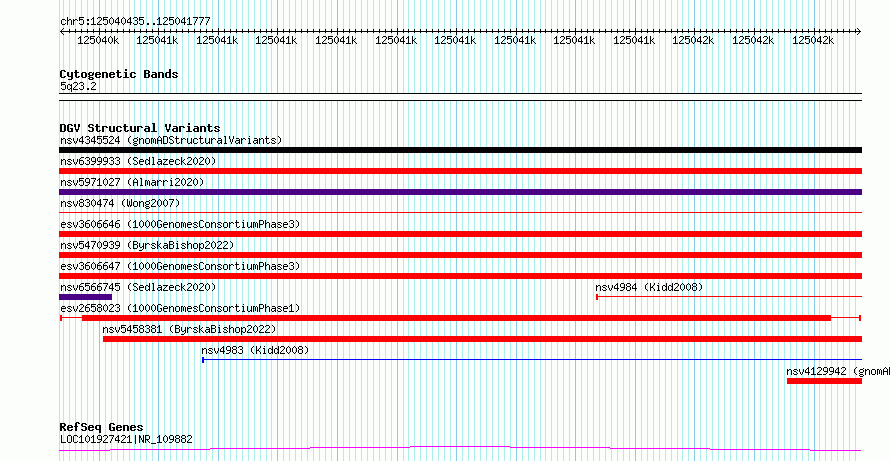Select the DGV Structural Variants track heading
This screenshot has width=890, height=461.
tap(140, 128)
